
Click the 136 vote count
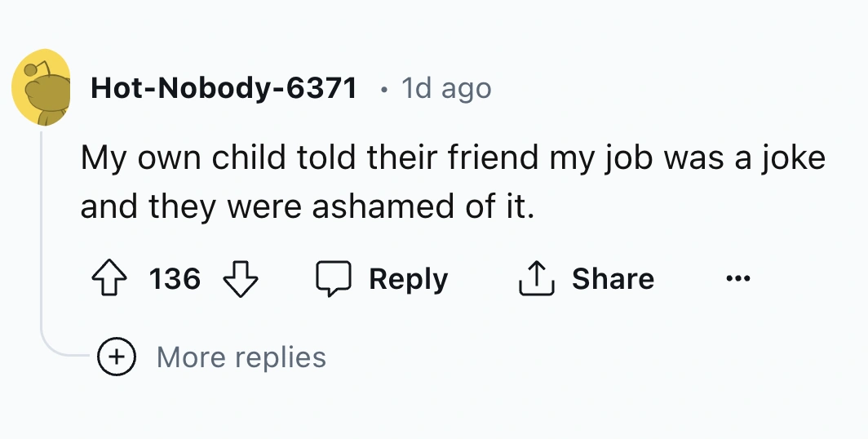[175, 279]
